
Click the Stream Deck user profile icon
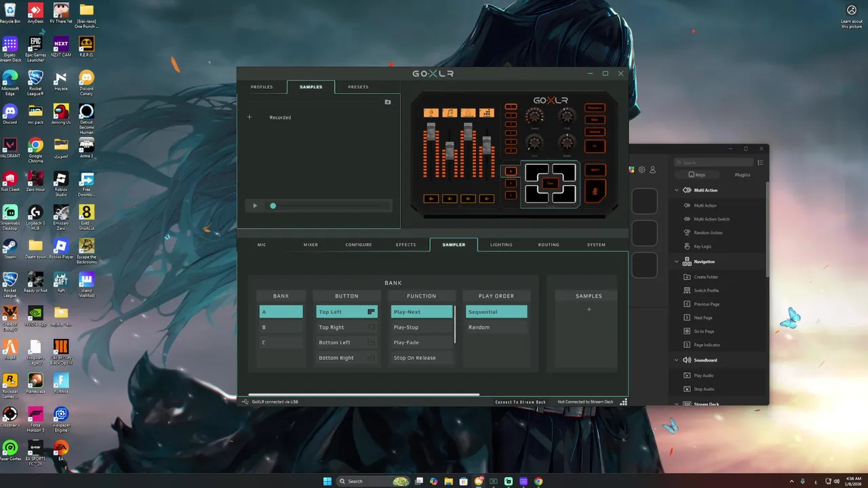pos(653,169)
